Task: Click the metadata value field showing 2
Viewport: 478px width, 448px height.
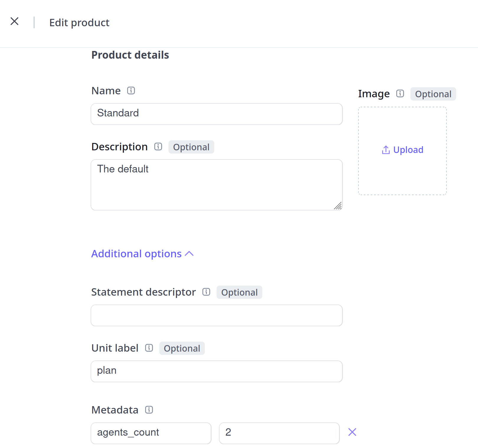Action: [x=279, y=433]
